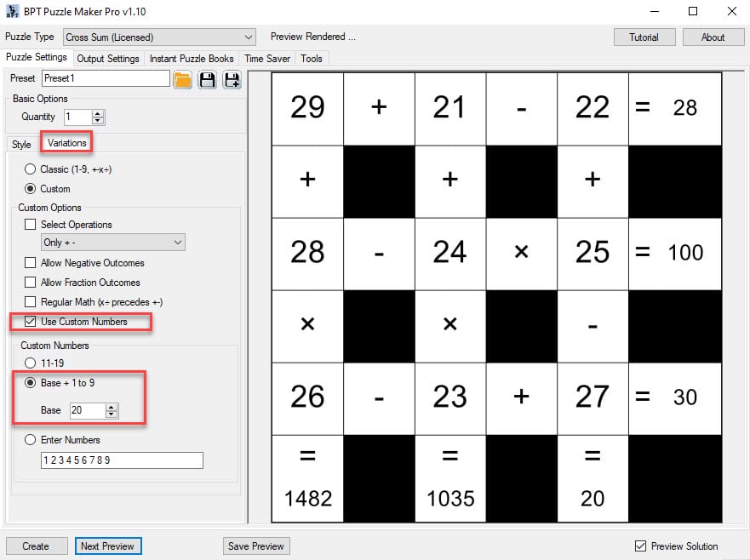Open the Tutorial
Image resolution: width=750 pixels, height=560 pixels.
point(644,37)
